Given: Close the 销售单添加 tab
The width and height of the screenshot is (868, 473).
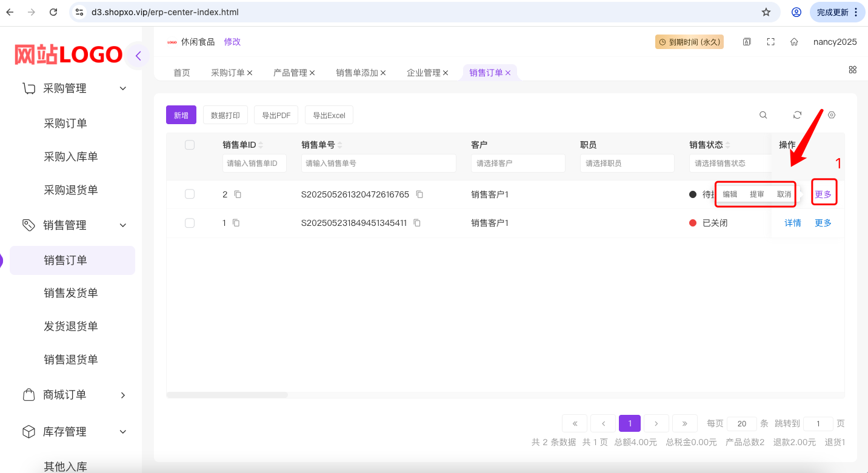Looking at the screenshot, I should 383,73.
